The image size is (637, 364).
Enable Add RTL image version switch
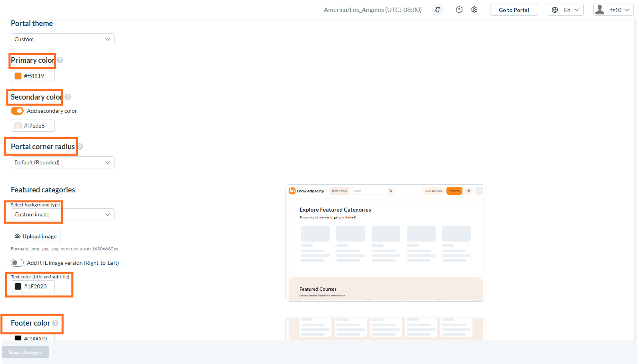click(17, 263)
